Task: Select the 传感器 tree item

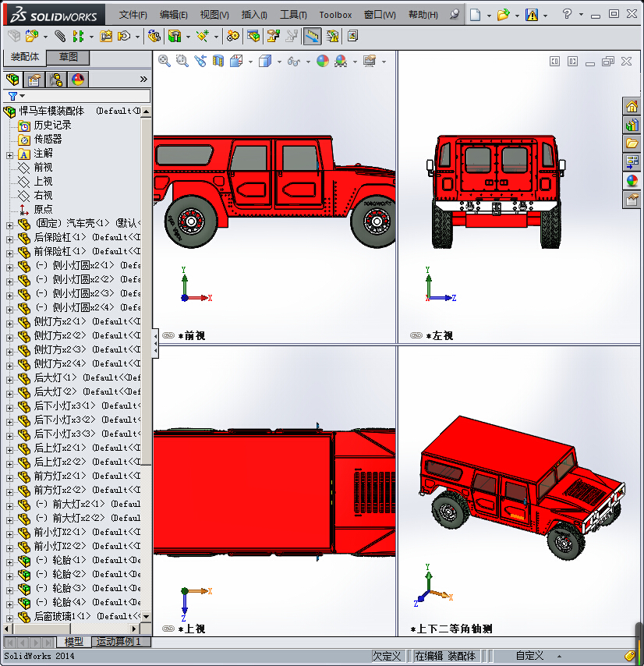Action: (48, 140)
